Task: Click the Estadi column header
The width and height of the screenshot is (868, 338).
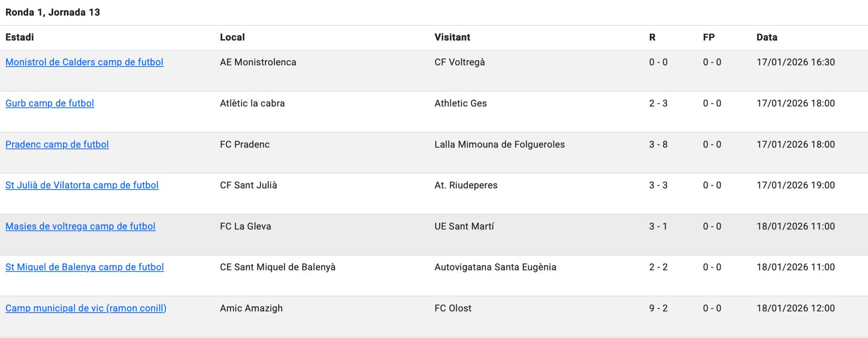Action: pyautogui.click(x=20, y=37)
